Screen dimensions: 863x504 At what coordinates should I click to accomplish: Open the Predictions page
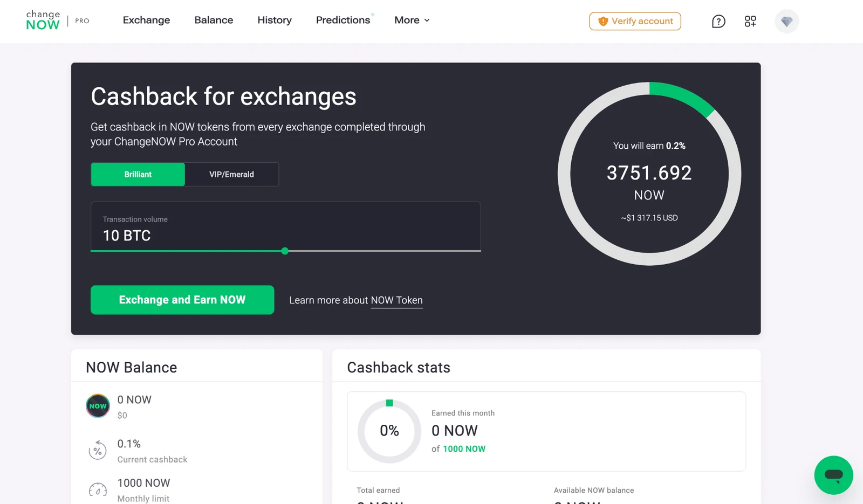(x=343, y=20)
